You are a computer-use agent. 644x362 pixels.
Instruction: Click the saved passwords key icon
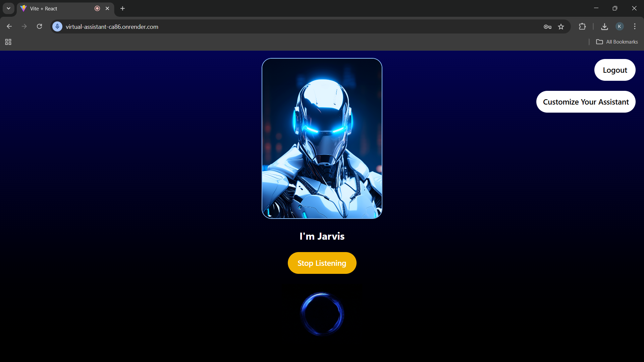tap(547, 27)
